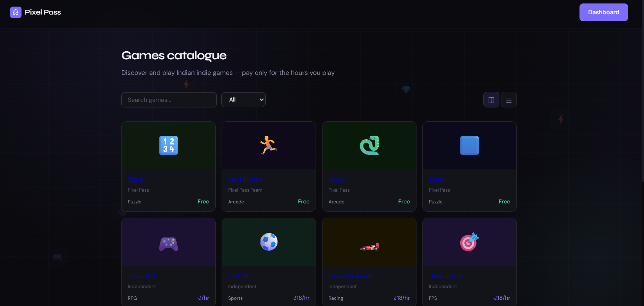Switch to grid view layout

(x=491, y=100)
